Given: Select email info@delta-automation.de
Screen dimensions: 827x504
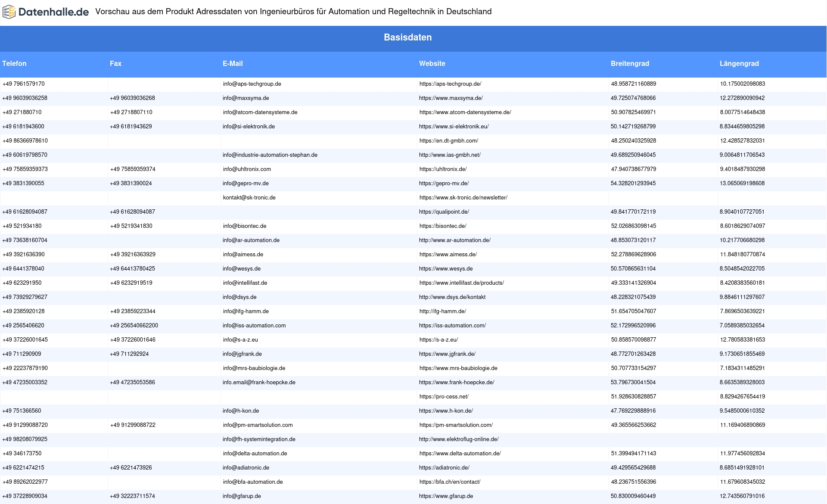Looking at the screenshot, I should coord(255,454).
